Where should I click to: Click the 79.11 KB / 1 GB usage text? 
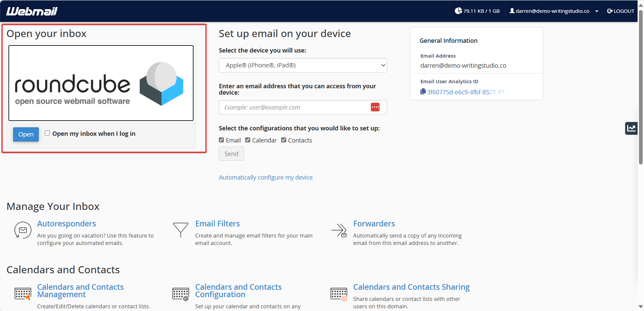[x=481, y=11]
